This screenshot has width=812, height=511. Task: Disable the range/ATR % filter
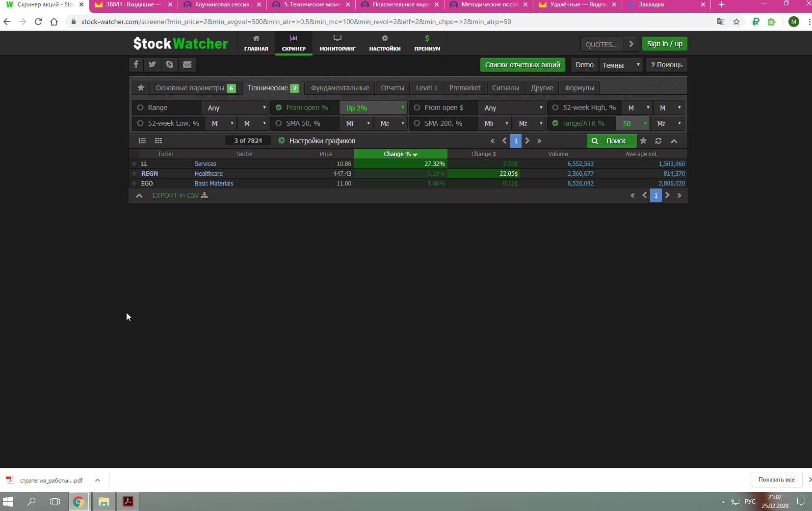(555, 123)
